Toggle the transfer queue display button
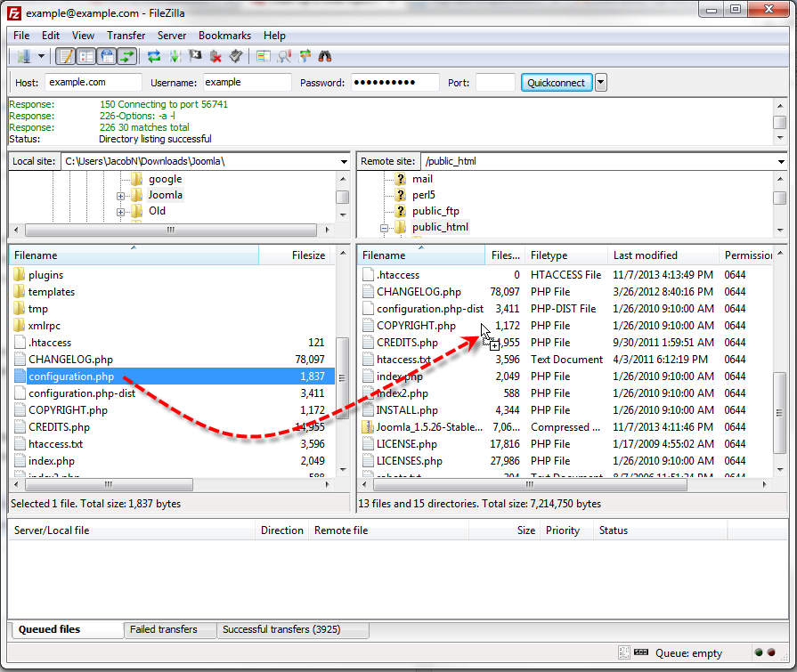Viewport: 797px width, 672px height. click(x=127, y=57)
